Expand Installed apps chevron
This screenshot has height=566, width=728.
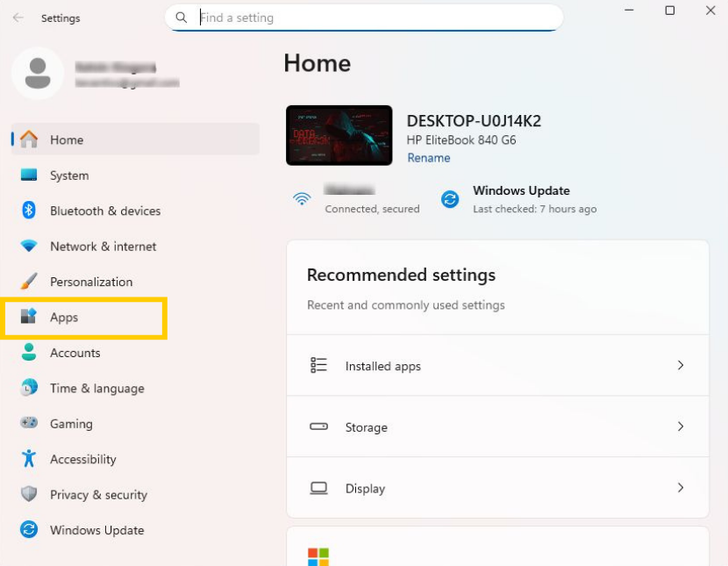681,365
